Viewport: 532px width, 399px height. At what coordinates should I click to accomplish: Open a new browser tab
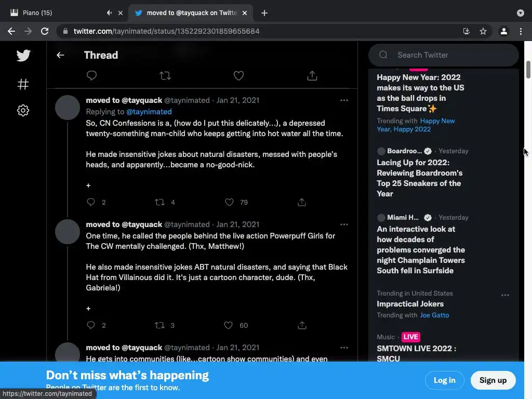[264, 13]
